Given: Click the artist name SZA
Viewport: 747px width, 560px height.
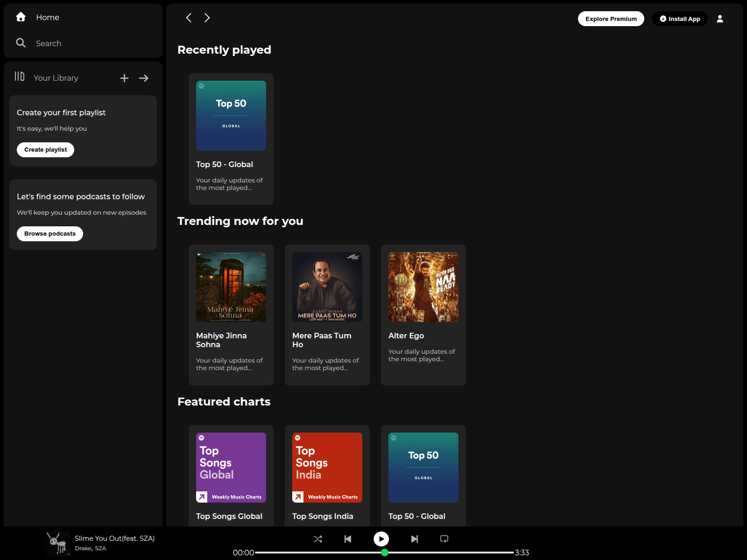Looking at the screenshot, I should pos(100,548).
